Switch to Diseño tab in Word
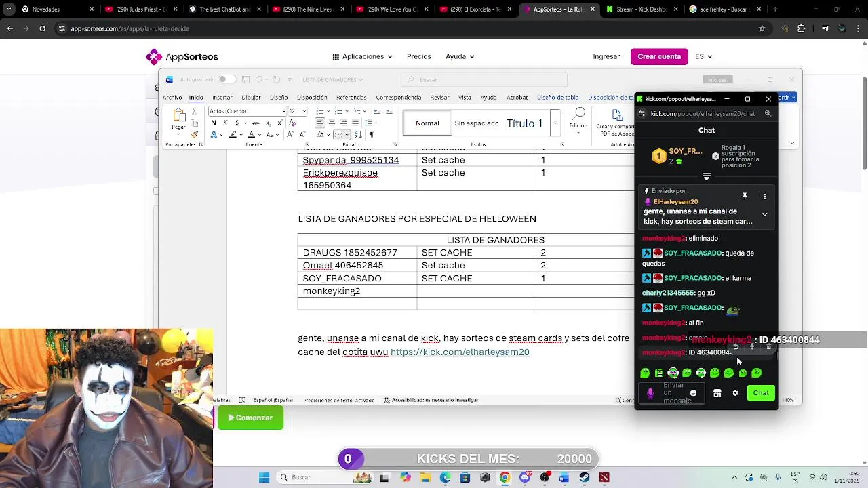Screen dimensions: 868x488 point(279,98)
